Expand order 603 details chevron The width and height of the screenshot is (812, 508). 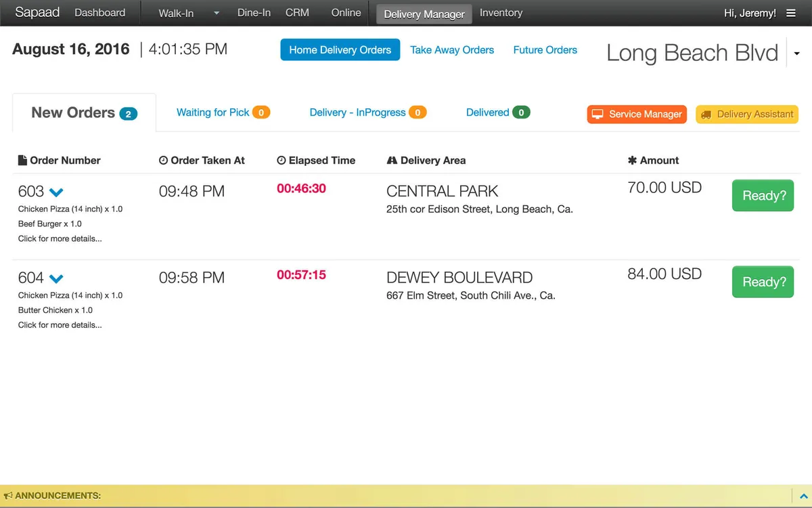(57, 192)
